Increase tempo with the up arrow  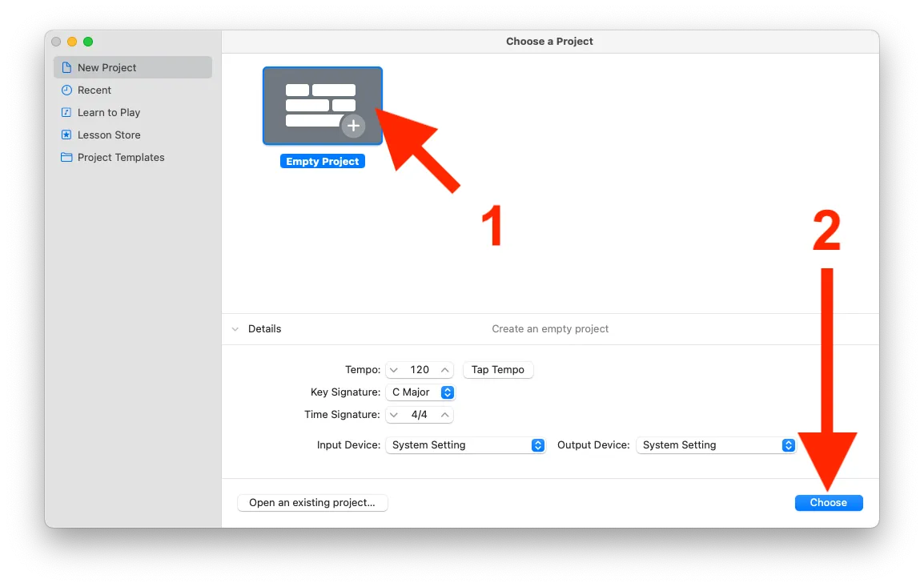click(x=445, y=370)
